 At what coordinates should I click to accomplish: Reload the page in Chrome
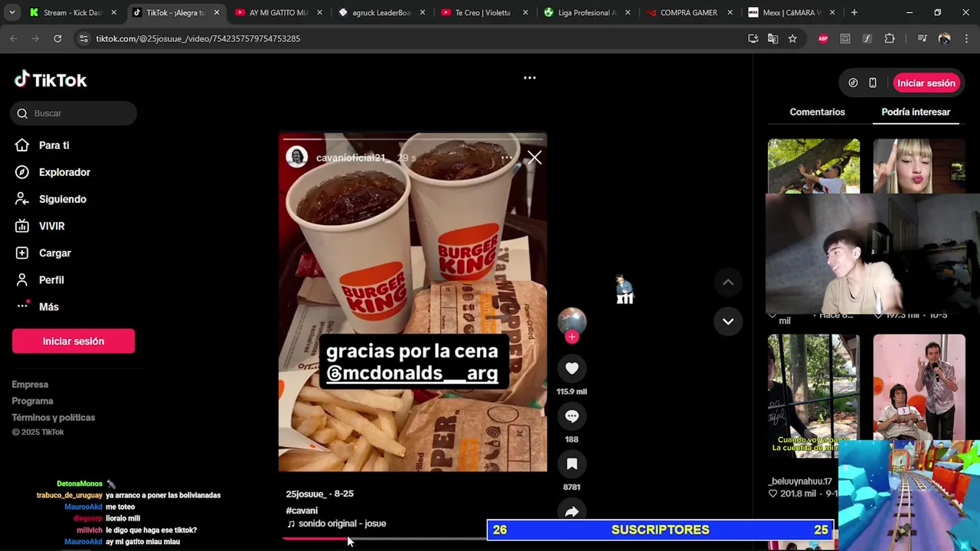coord(57,38)
